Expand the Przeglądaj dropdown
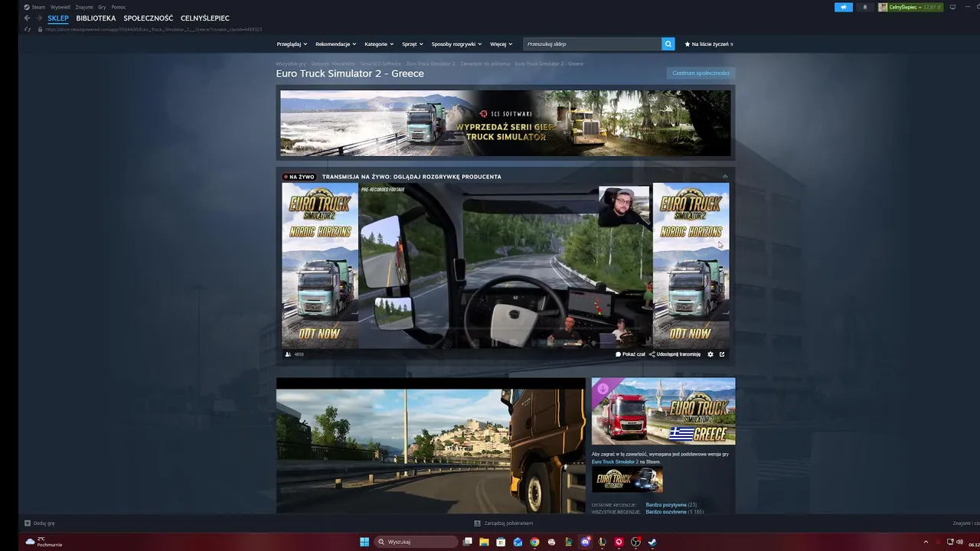Screen dimensions: 980x551 [292, 44]
